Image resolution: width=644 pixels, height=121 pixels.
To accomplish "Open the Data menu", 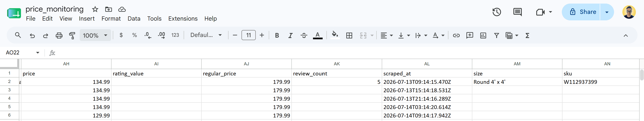I will coord(134,18).
